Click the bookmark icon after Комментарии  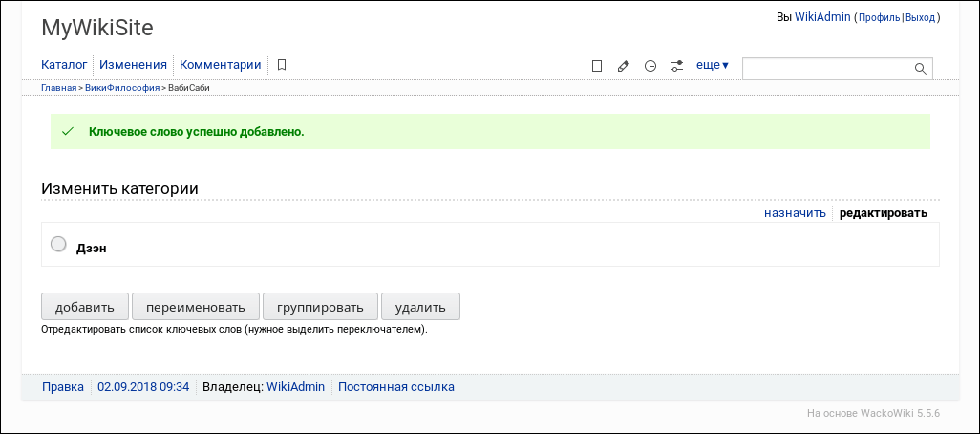coord(282,65)
